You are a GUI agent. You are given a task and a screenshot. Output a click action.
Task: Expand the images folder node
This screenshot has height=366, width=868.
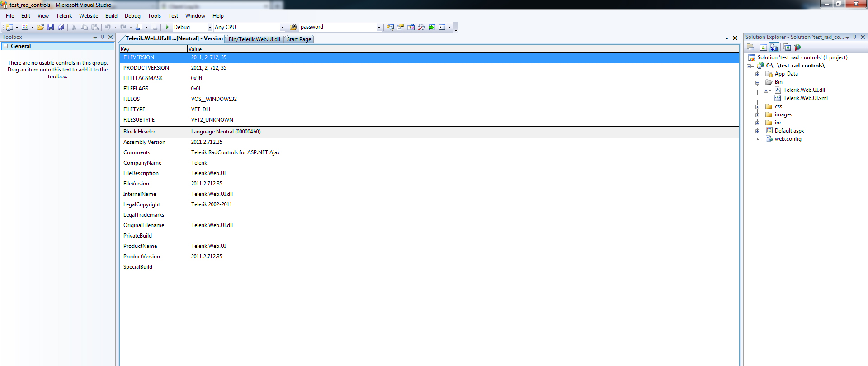pyautogui.click(x=758, y=115)
